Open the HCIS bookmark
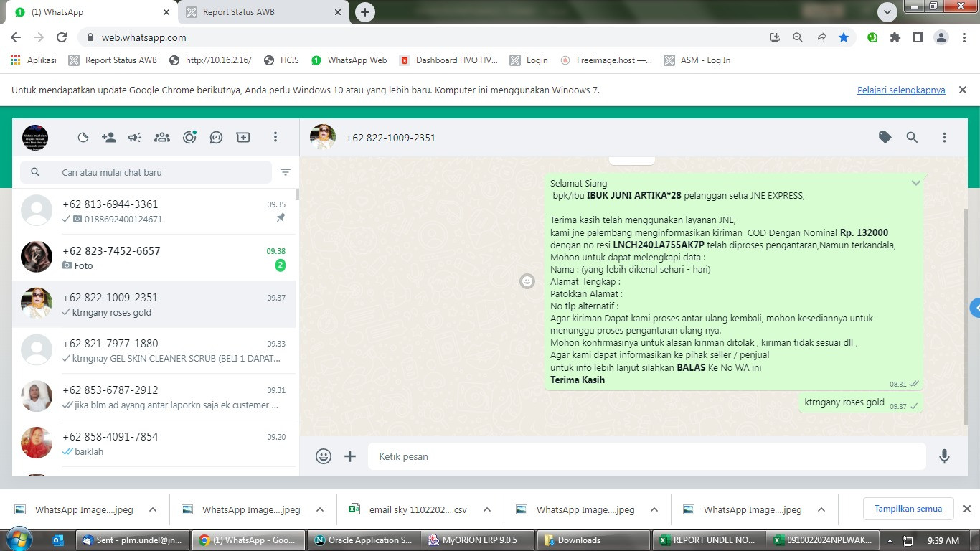Image resolution: width=980 pixels, height=551 pixels. [x=281, y=60]
